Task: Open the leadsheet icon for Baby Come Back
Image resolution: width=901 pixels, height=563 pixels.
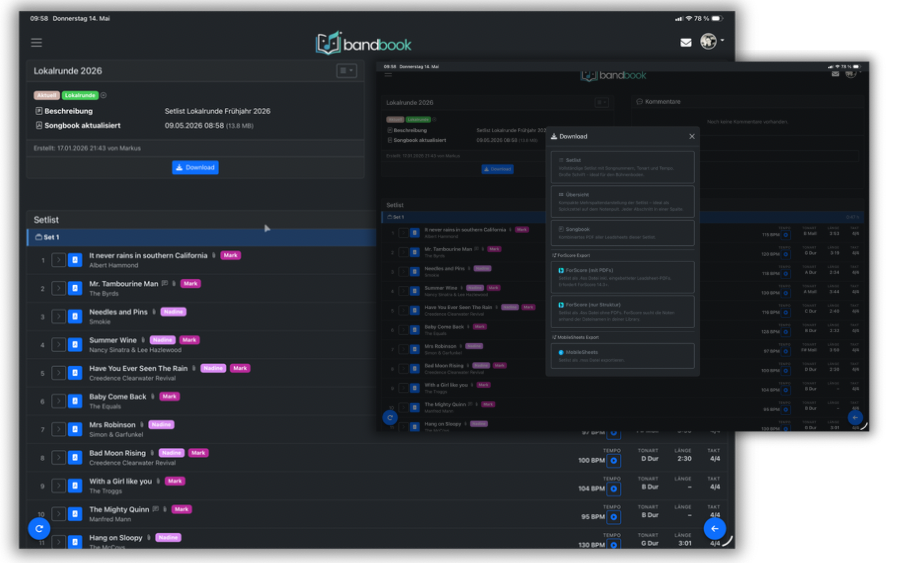Action: [x=75, y=401]
